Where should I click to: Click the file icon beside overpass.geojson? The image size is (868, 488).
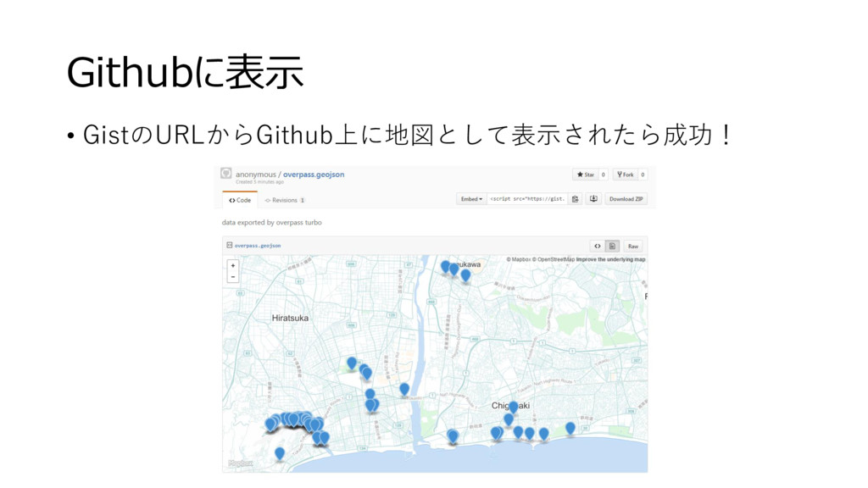(229, 245)
